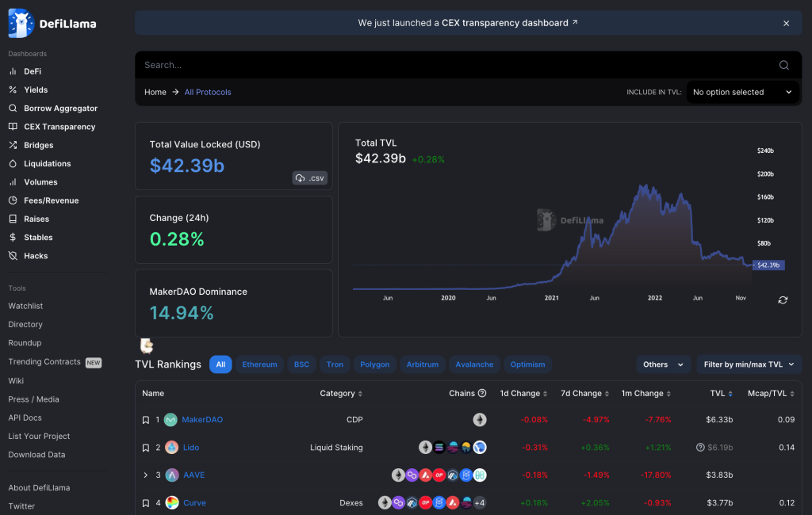Viewport: 812px width, 515px height.
Task: Expand the AAVE row
Action: coord(146,475)
